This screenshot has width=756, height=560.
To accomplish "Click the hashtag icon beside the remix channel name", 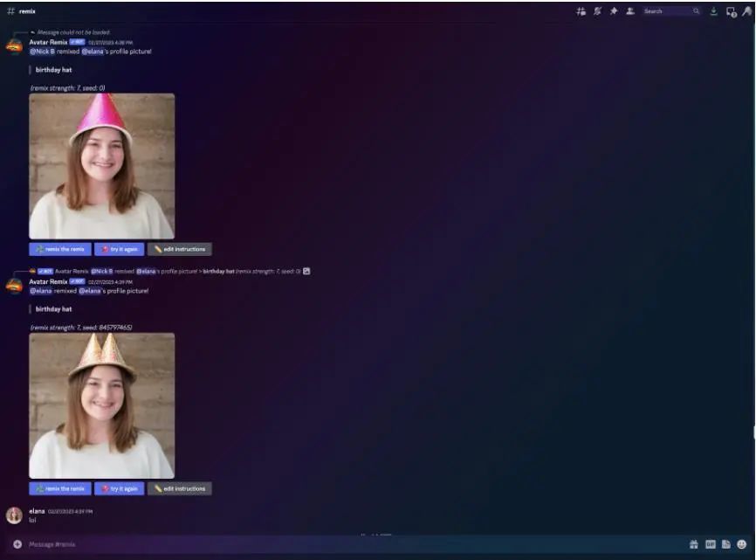I will tap(10, 10).
